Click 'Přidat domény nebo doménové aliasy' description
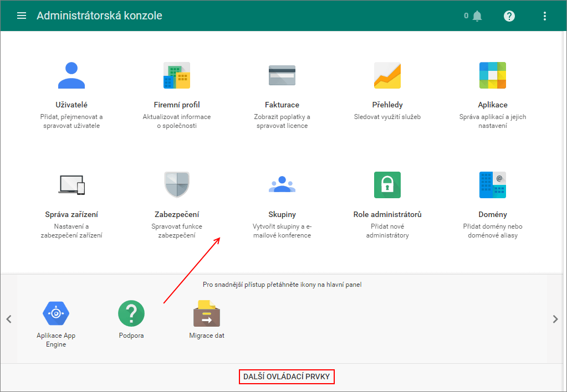 (x=493, y=230)
